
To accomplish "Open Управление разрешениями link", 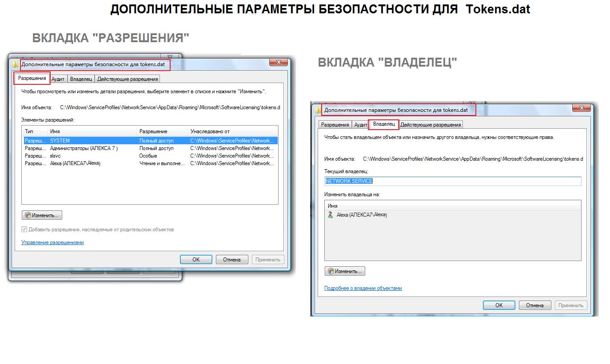I will (52, 242).
